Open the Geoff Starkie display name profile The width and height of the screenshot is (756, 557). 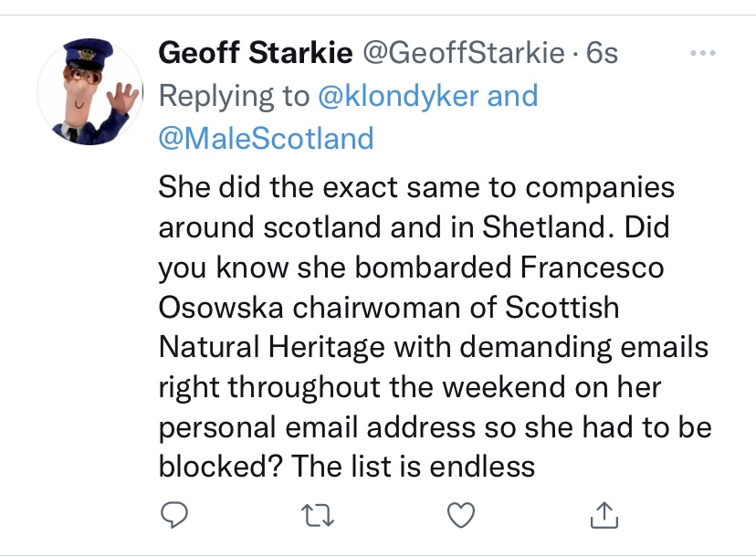pos(256,54)
